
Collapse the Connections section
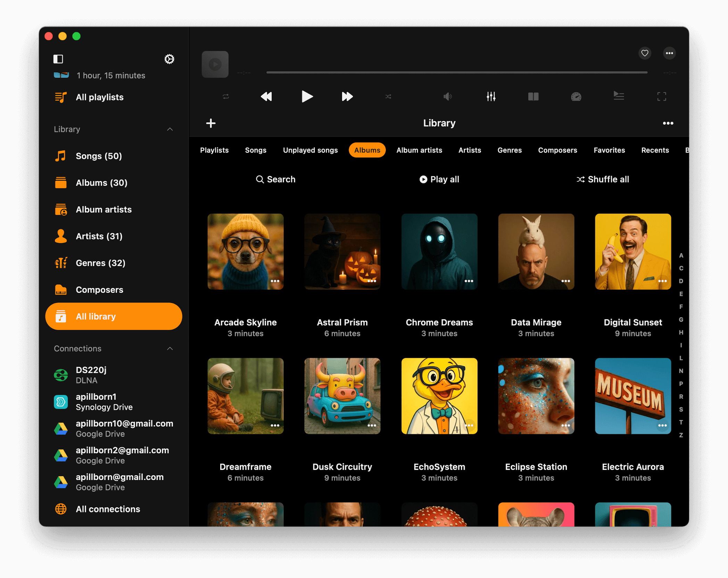[x=170, y=348]
